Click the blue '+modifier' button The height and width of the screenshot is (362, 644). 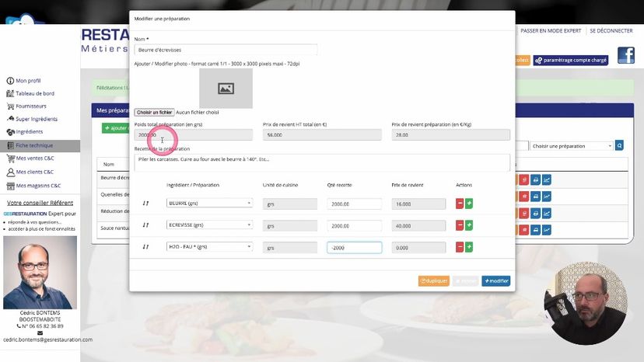496,280
